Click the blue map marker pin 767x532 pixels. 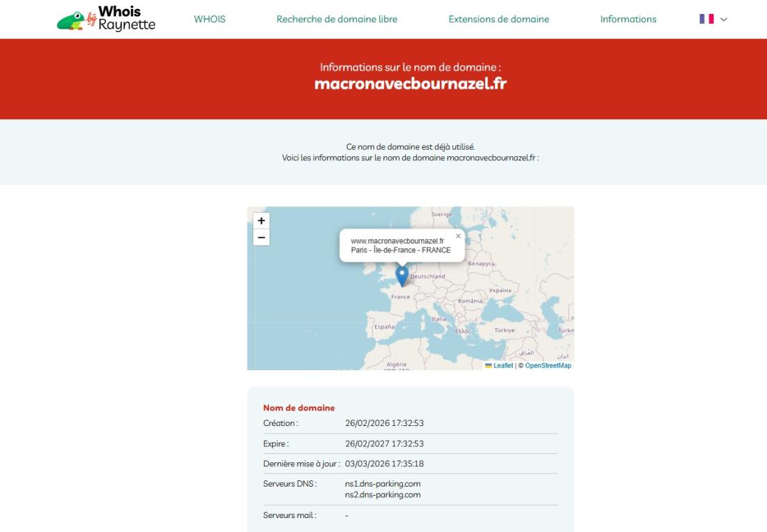tap(402, 275)
